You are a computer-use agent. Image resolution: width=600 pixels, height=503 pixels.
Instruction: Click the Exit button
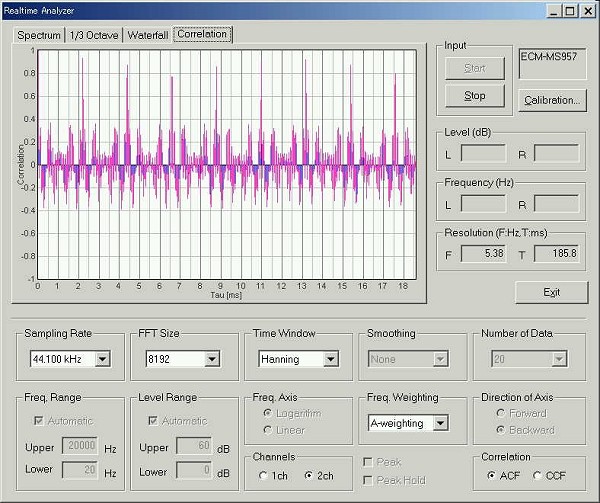(x=551, y=292)
